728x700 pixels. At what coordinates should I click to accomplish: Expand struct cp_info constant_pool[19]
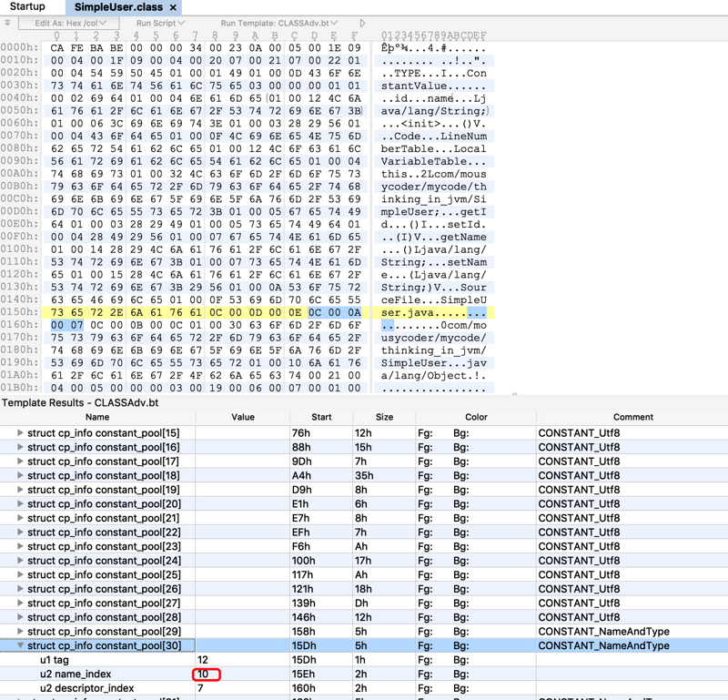click(20, 489)
